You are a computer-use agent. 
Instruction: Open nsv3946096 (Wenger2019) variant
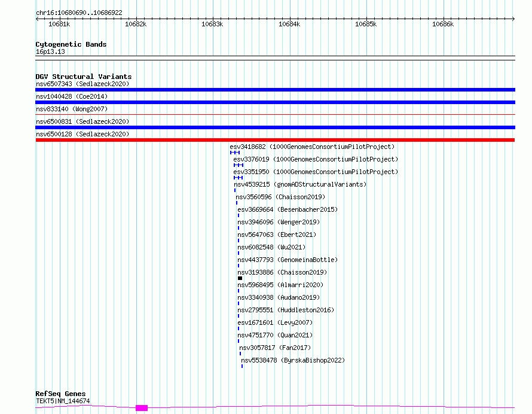pos(279,222)
